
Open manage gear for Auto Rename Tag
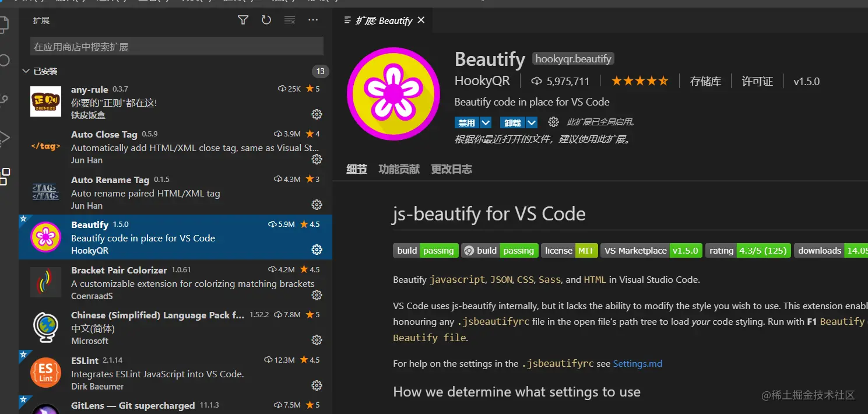coord(317,205)
